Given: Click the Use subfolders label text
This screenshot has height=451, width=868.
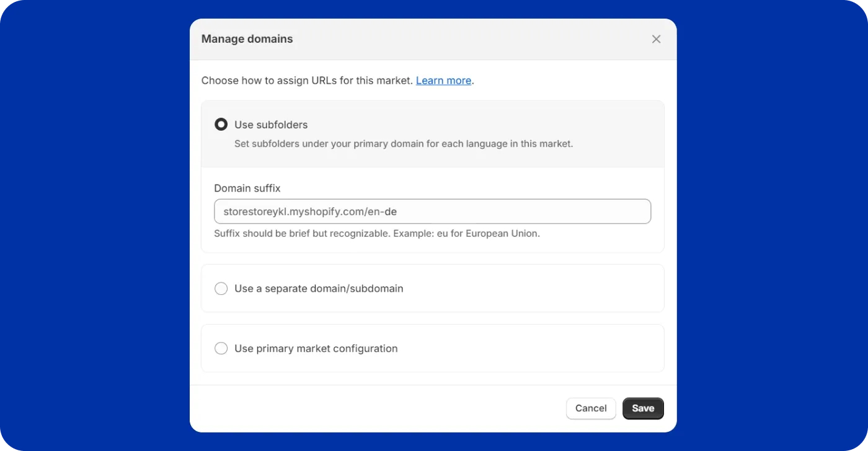Looking at the screenshot, I should 270,125.
